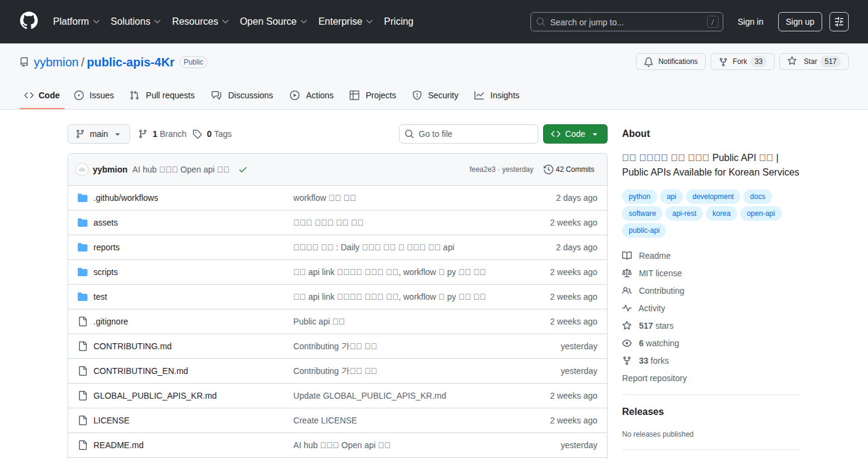This screenshot has width=868, height=459.
Task: Open the appearance settings icon in header
Action: point(838,22)
